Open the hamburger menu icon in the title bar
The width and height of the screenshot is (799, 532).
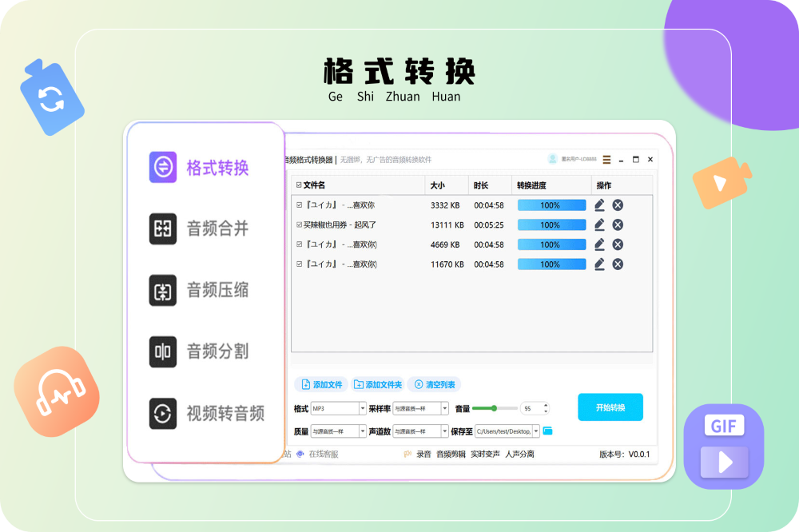click(607, 160)
